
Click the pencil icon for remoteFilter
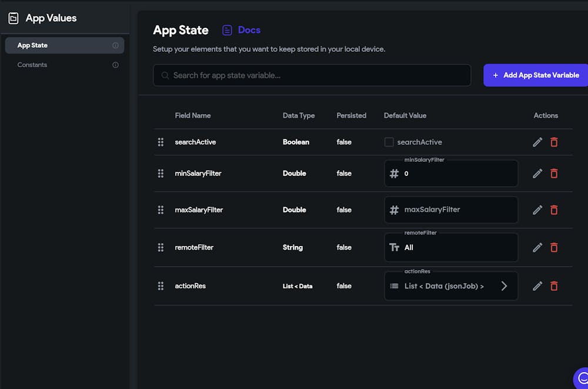537,248
